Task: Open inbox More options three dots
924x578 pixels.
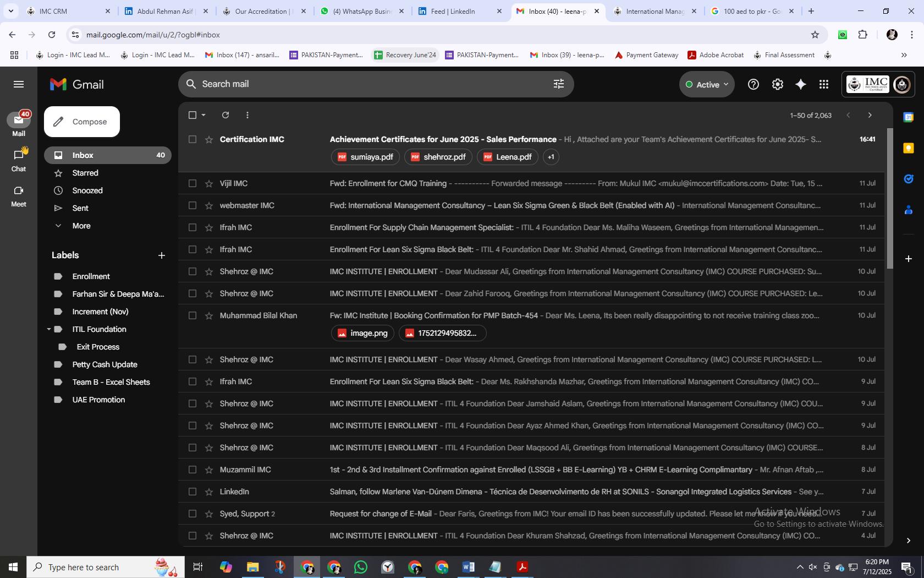Action: click(247, 115)
